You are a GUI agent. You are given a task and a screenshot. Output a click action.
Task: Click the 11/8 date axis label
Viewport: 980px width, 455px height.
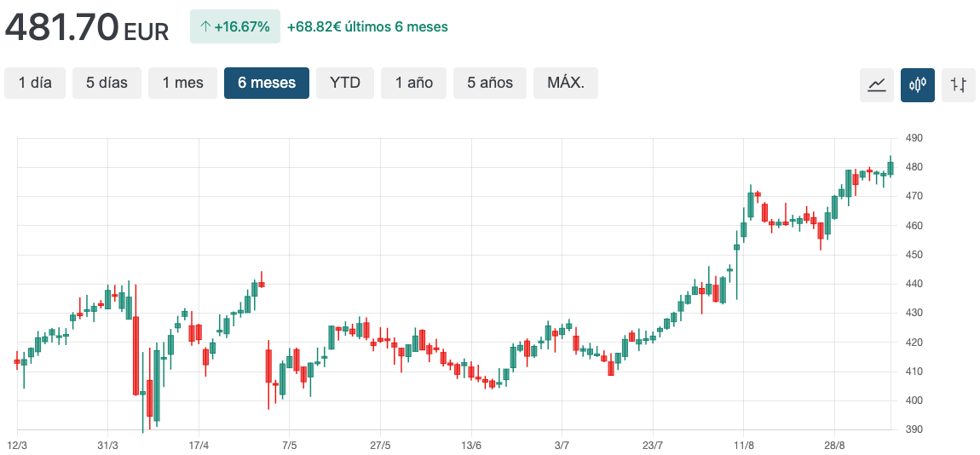(743, 445)
